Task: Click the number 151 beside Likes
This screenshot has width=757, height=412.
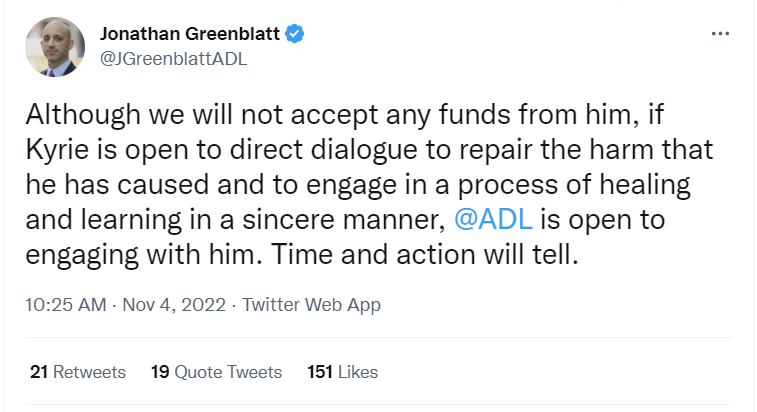Action: 320,372
